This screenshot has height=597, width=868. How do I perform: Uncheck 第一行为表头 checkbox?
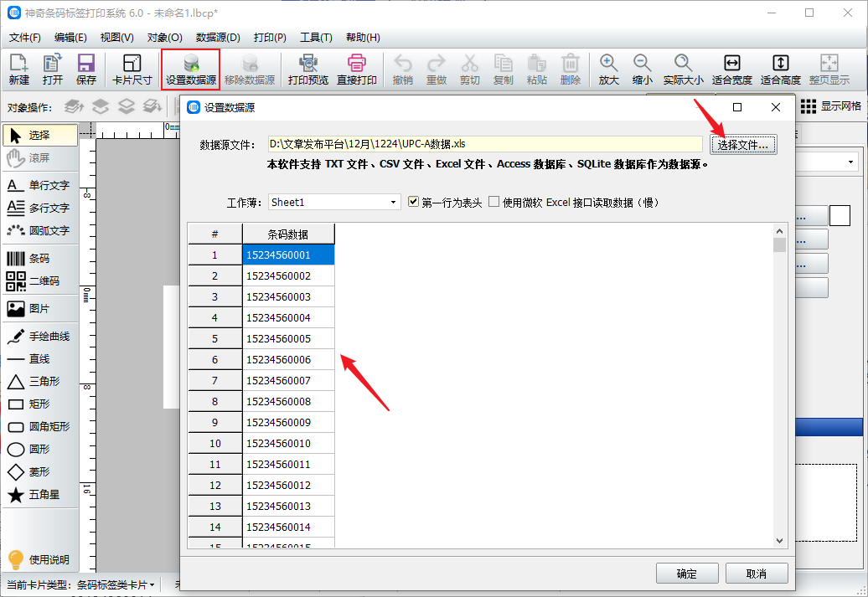coord(413,202)
